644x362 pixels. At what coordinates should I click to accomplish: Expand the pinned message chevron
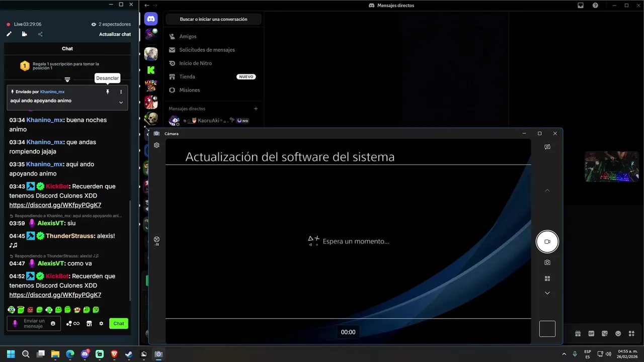coord(121,102)
